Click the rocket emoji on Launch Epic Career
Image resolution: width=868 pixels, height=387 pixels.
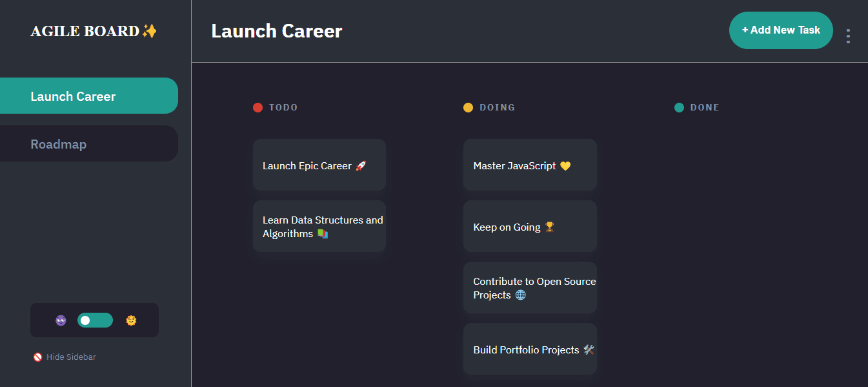359,165
